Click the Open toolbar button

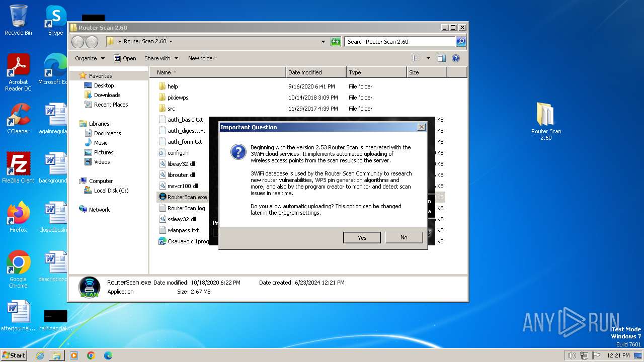coord(125,58)
